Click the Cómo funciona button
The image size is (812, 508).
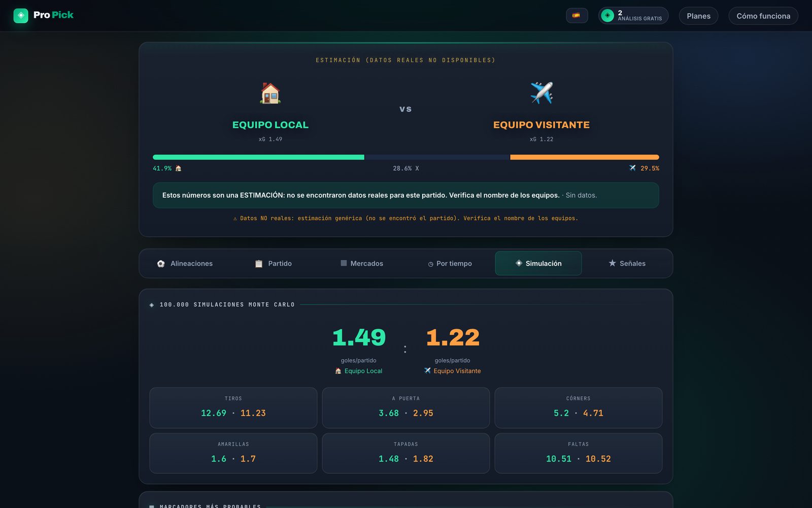tap(763, 16)
